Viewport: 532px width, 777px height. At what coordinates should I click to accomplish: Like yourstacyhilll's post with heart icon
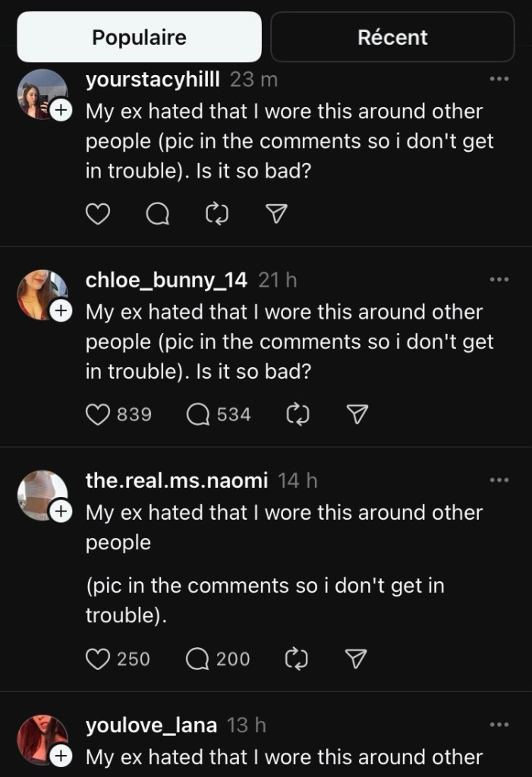[98, 215]
